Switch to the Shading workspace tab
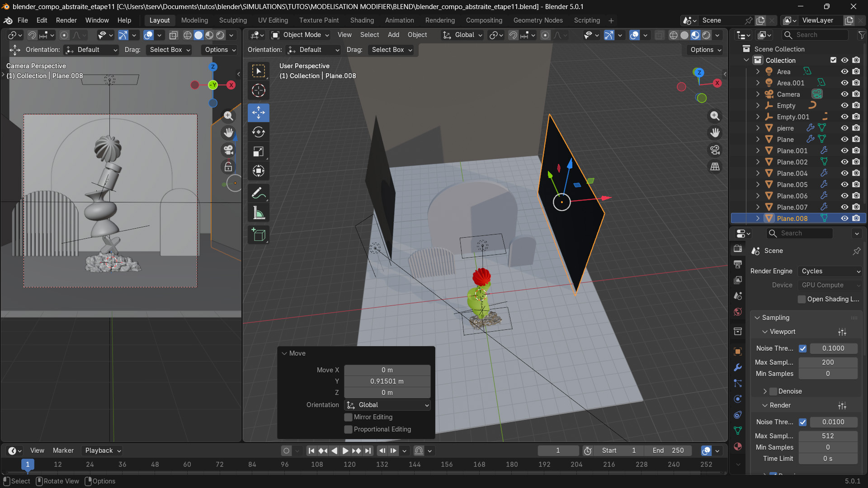868x488 pixels. pyautogui.click(x=362, y=20)
